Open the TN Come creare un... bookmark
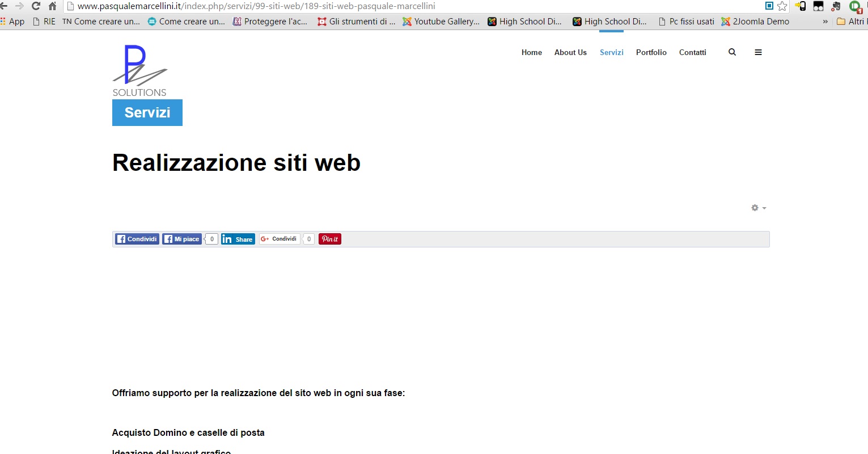868x454 pixels. click(x=101, y=22)
